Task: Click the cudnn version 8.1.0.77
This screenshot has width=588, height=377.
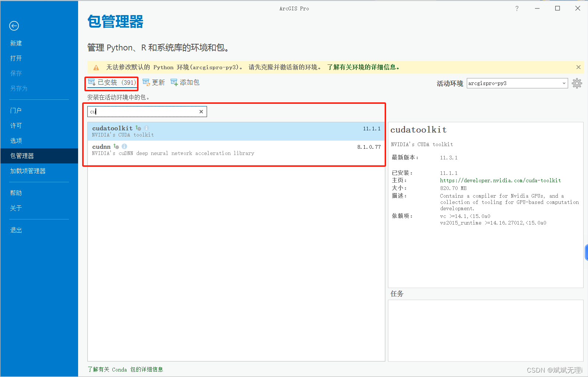Action: 369,147
